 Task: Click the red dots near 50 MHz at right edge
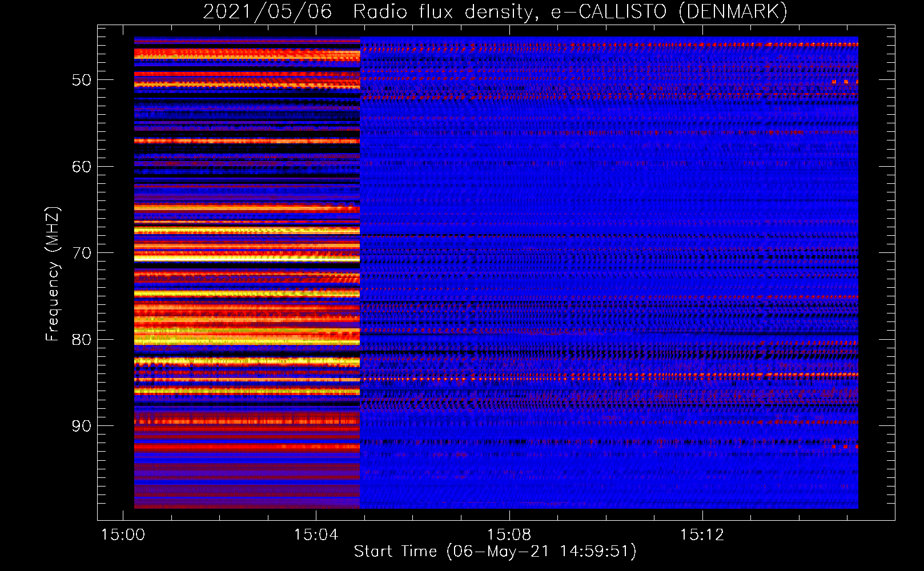pyautogui.click(x=846, y=82)
